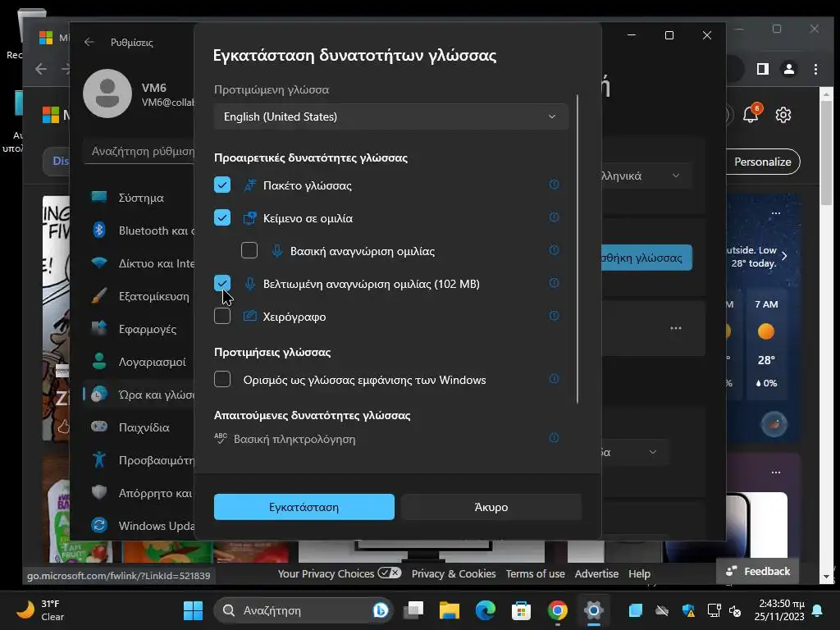Open the browser notifications bell
This screenshot has width=840, height=630.
pyautogui.click(x=751, y=114)
